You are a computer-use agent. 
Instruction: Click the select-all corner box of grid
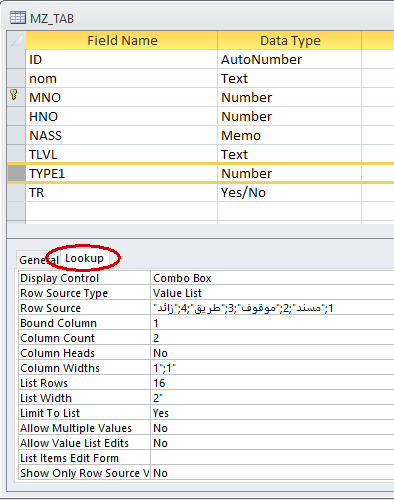16,40
